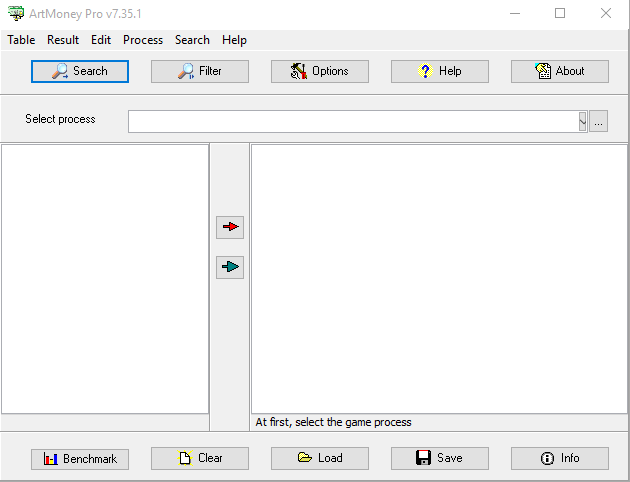Open the About button

[560, 71]
